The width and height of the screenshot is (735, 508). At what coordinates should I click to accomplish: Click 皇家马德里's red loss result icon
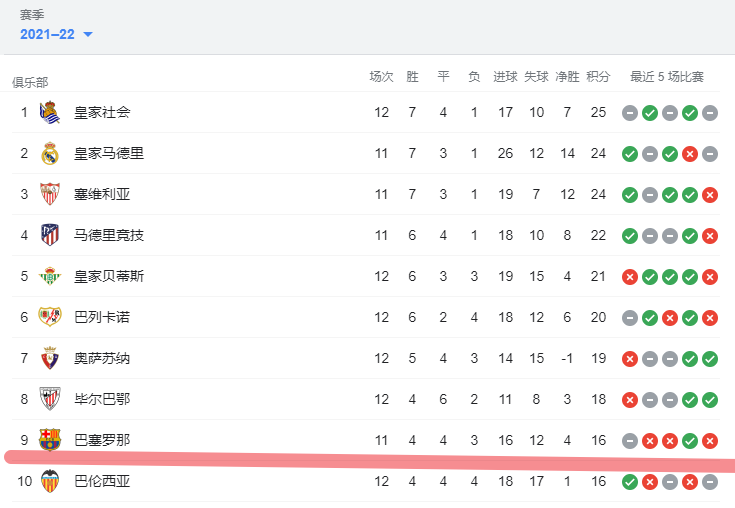[x=690, y=154]
